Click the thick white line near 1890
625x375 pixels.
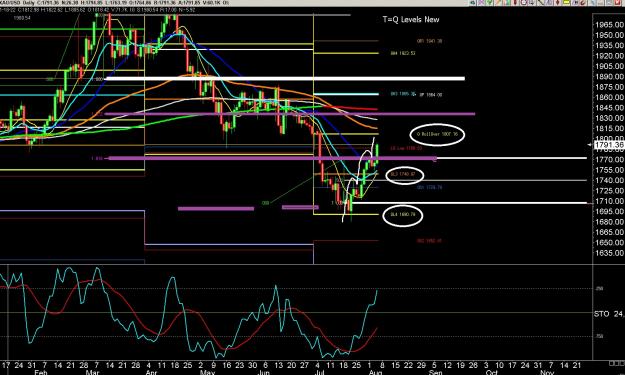click(284, 79)
